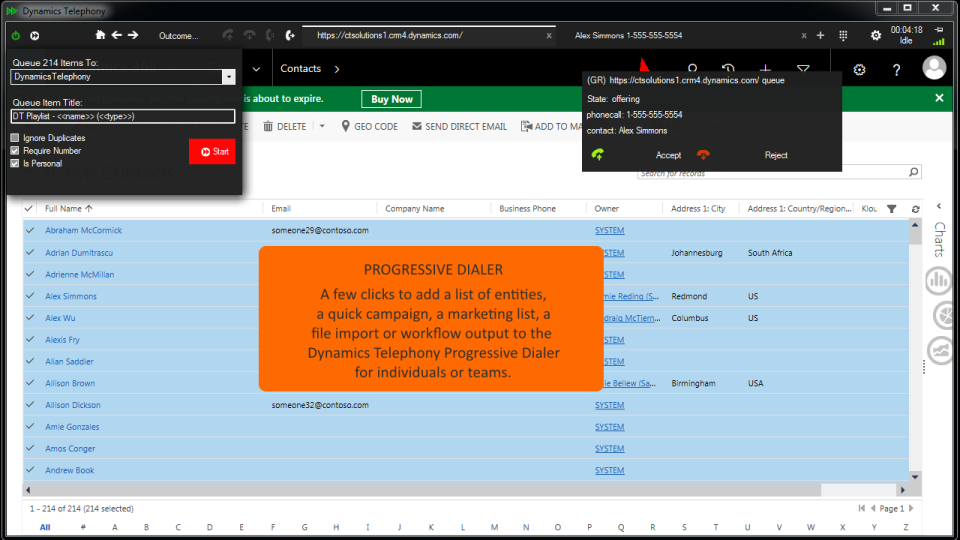Navigate forward with the right arrow
Image resolution: width=960 pixels, height=540 pixels.
tap(133, 35)
